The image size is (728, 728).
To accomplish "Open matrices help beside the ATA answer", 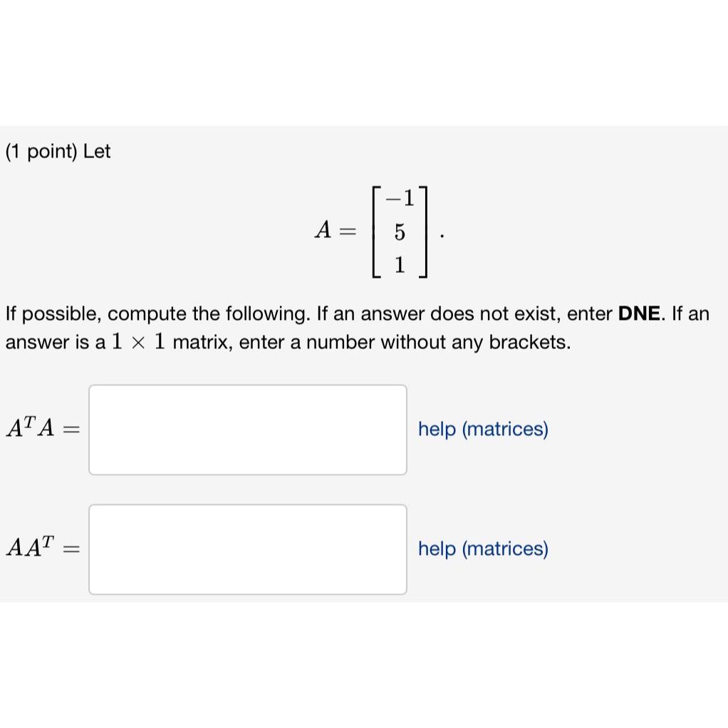I will coord(482,429).
